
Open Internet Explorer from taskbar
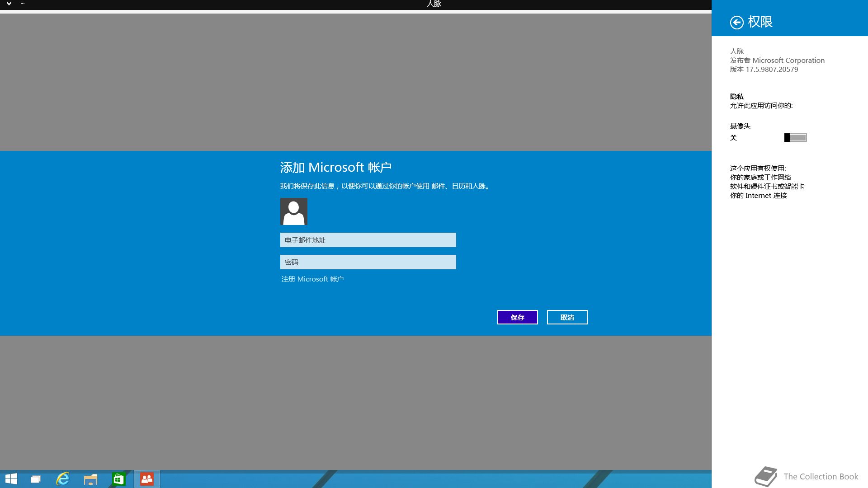point(63,479)
